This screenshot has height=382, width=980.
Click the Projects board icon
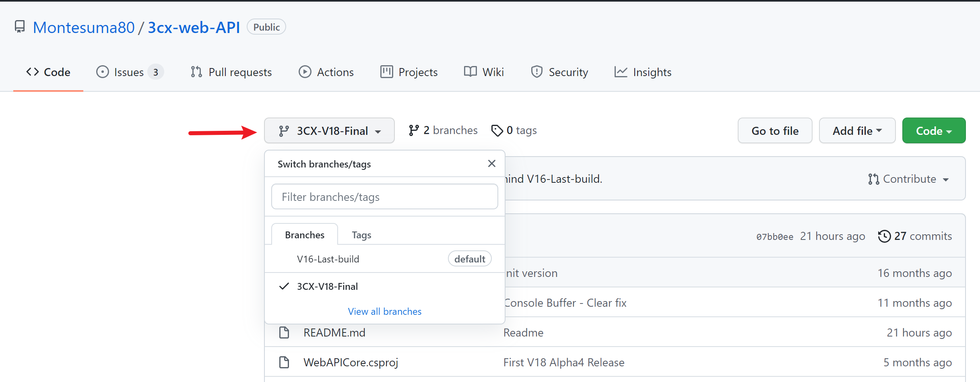pyautogui.click(x=386, y=72)
